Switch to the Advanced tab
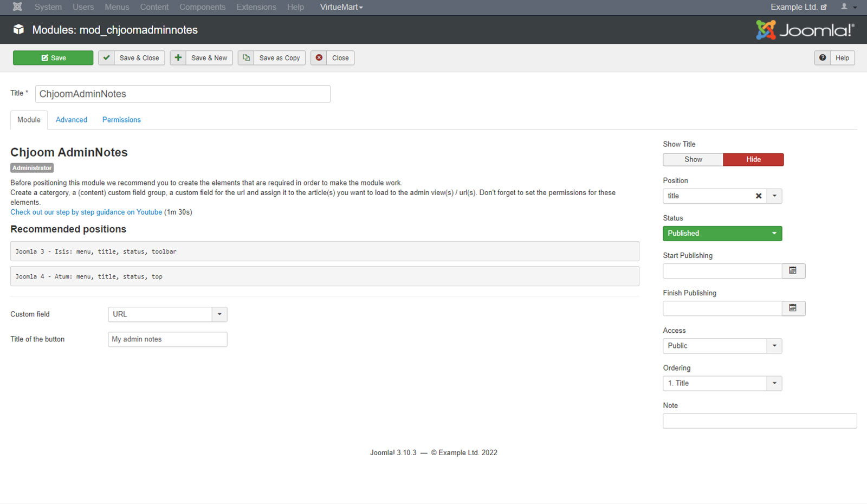 click(x=72, y=120)
